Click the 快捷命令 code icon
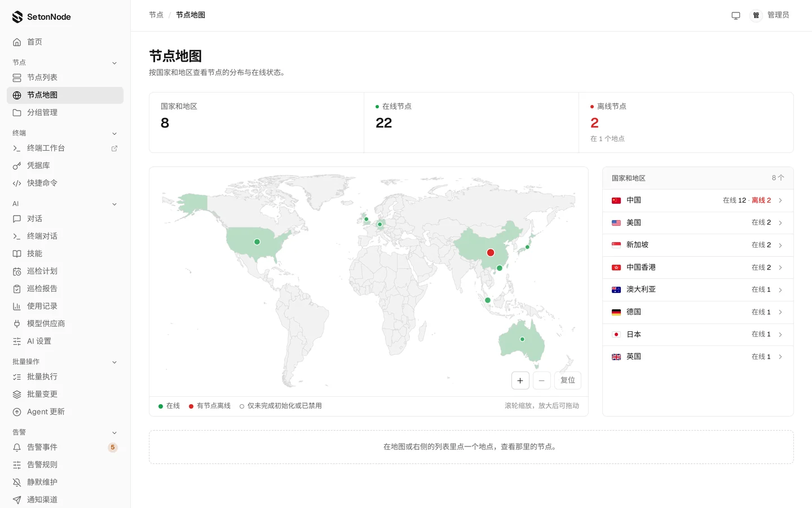Screen dimensions: 812x508 point(17,183)
